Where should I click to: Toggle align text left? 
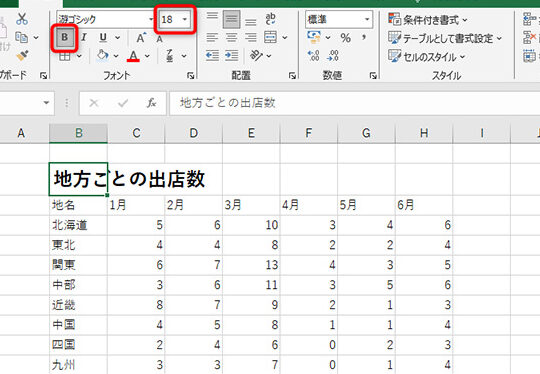(x=212, y=38)
